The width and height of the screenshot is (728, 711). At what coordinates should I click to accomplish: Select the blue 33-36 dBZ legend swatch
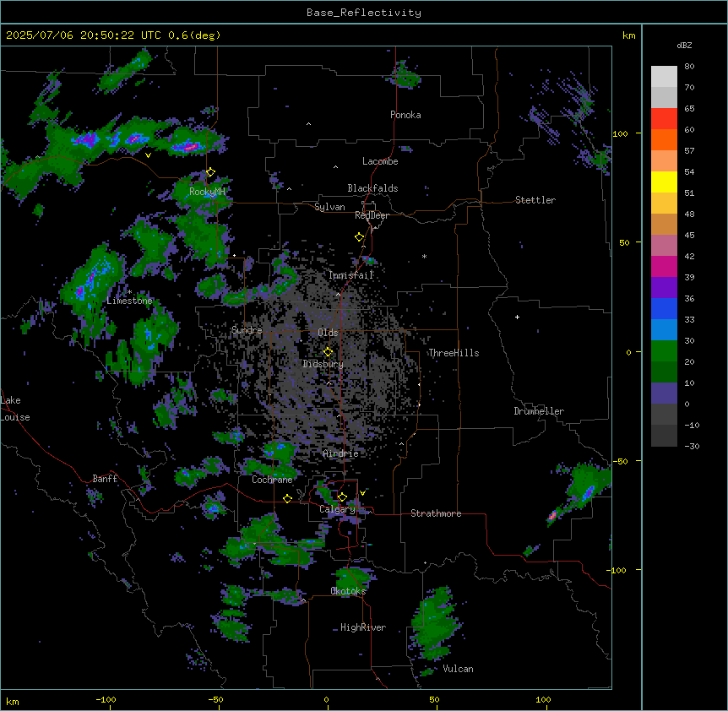(x=664, y=308)
